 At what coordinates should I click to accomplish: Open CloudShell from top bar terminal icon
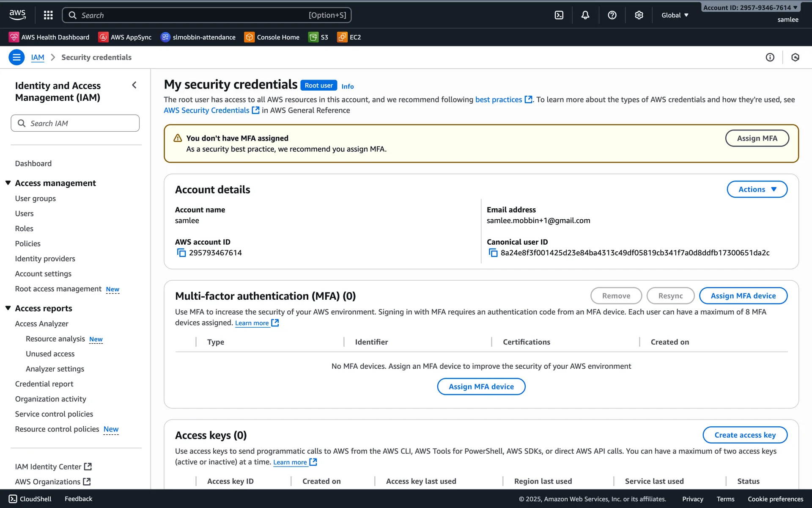559,15
